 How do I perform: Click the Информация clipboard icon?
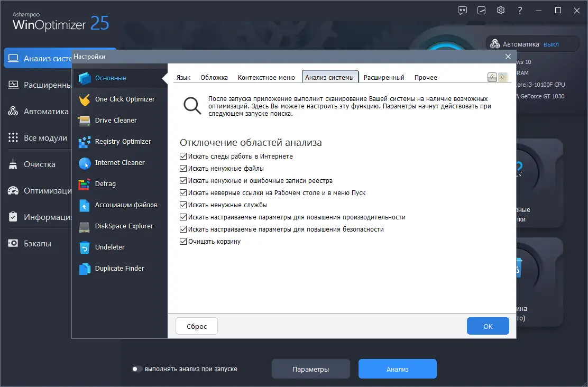pos(13,217)
